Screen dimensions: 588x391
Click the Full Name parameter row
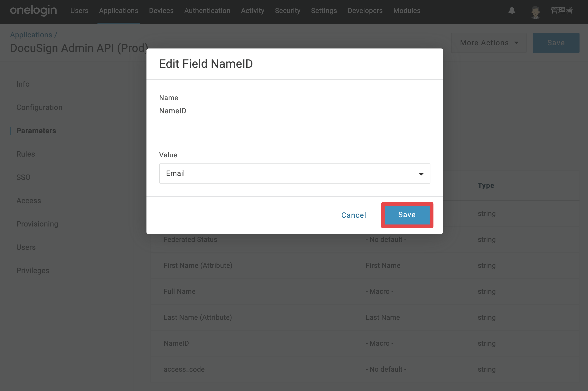pos(365,291)
